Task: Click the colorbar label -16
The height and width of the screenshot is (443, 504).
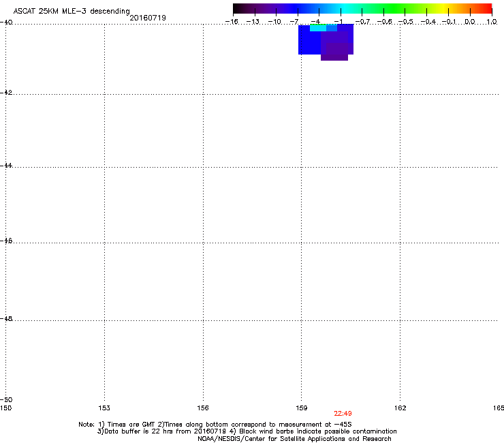Action: click(232, 22)
